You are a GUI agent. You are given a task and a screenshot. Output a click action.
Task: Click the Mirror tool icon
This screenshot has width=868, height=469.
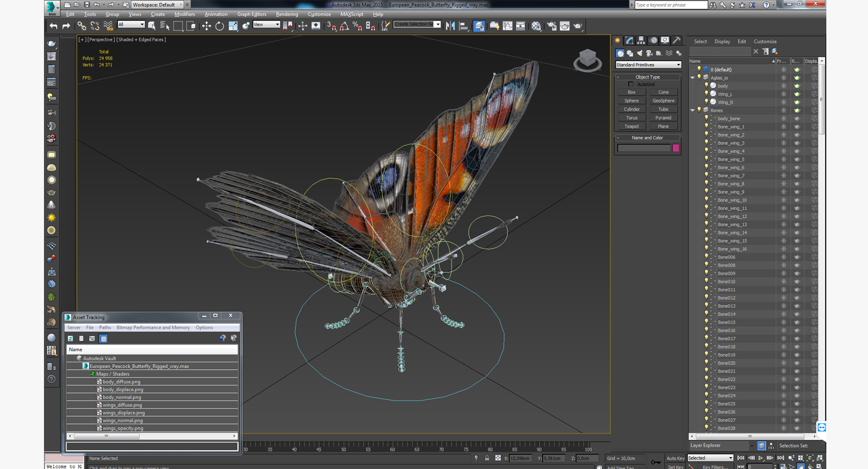click(450, 26)
